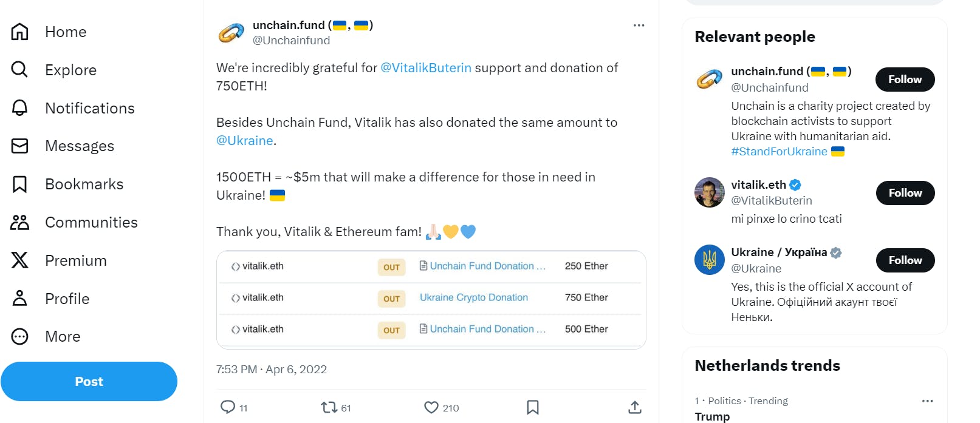Open Explore from the sidebar
Screen dimensions: 980x423
(x=20, y=70)
